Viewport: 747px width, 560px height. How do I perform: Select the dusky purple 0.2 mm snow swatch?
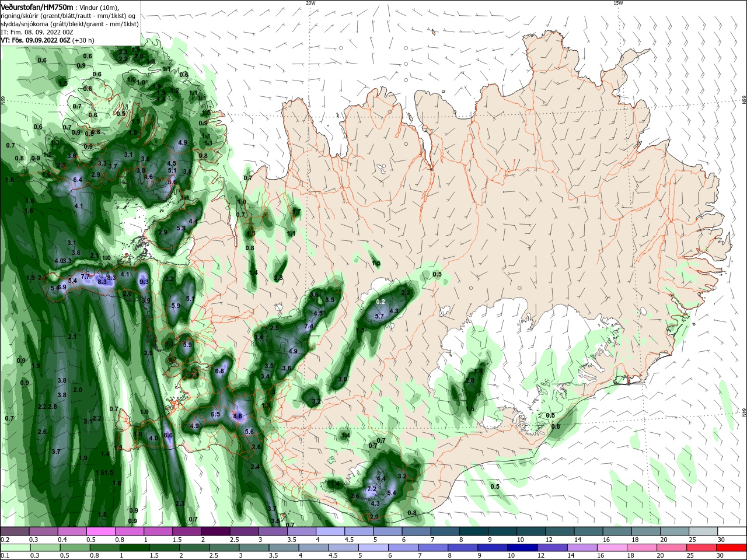click(x=15, y=531)
